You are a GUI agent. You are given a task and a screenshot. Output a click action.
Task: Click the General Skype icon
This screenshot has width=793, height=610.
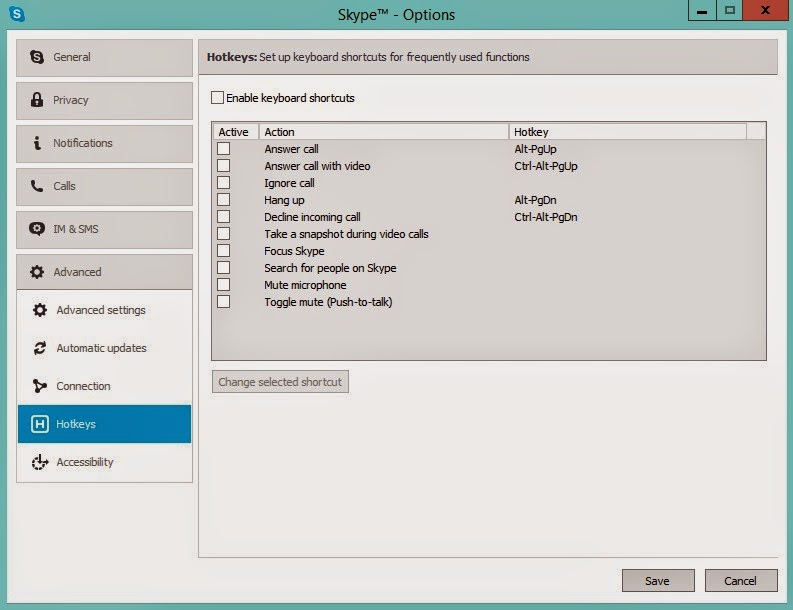[x=36, y=57]
